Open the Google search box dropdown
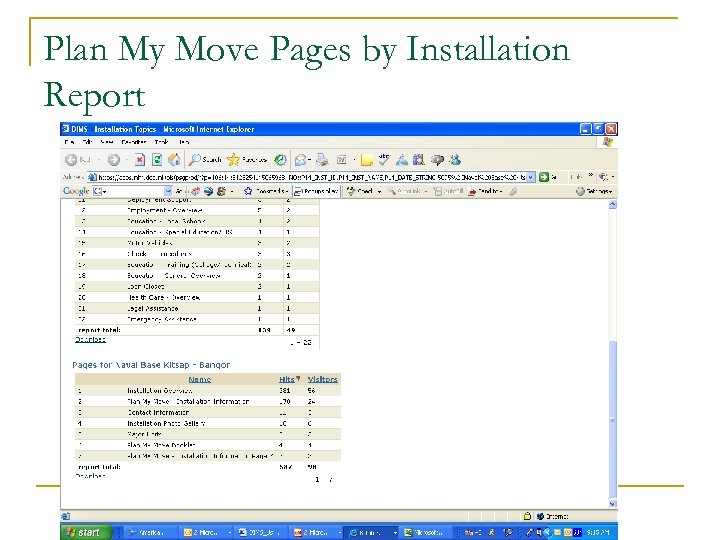The height and width of the screenshot is (540, 720). (x=168, y=191)
